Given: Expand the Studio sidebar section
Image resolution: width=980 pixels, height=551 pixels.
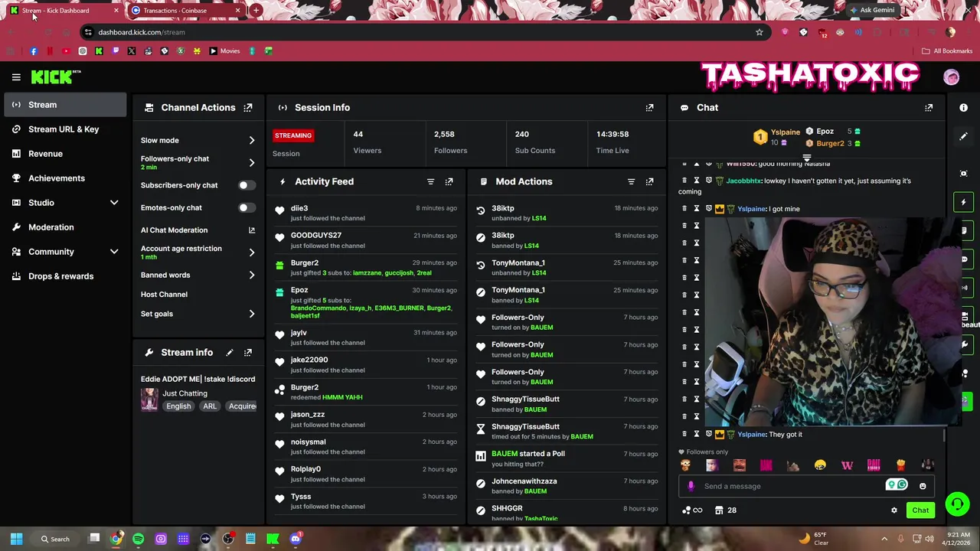Looking at the screenshot, I should tap(114, 203).
